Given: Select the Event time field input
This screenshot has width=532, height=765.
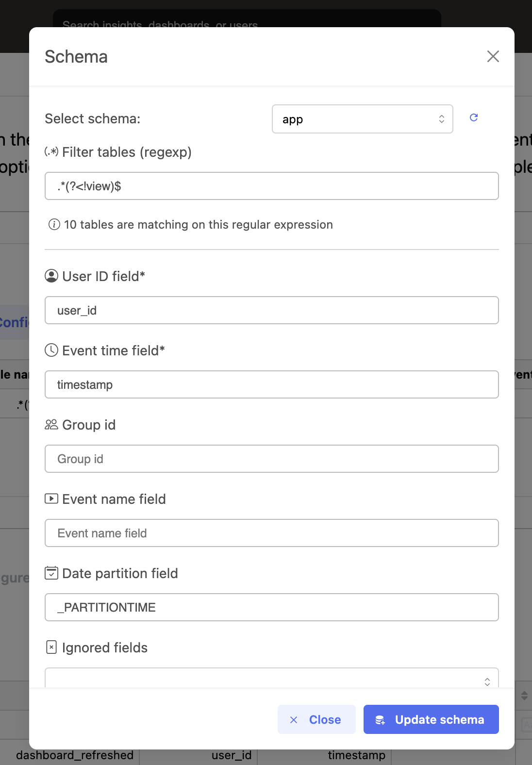Looking at the screenshot, I should click(272, 384).
